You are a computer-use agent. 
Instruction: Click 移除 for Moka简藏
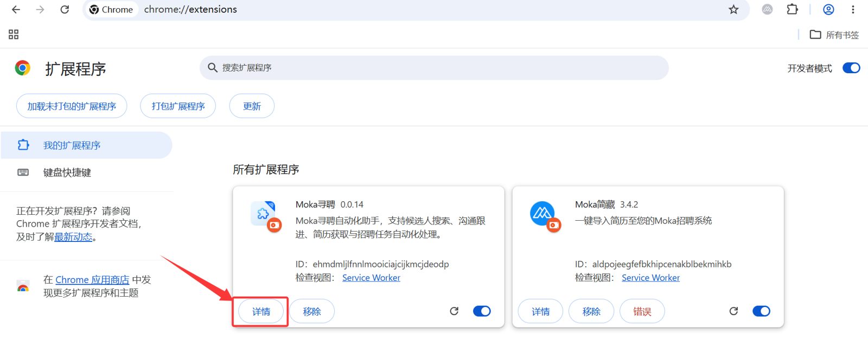591,311
